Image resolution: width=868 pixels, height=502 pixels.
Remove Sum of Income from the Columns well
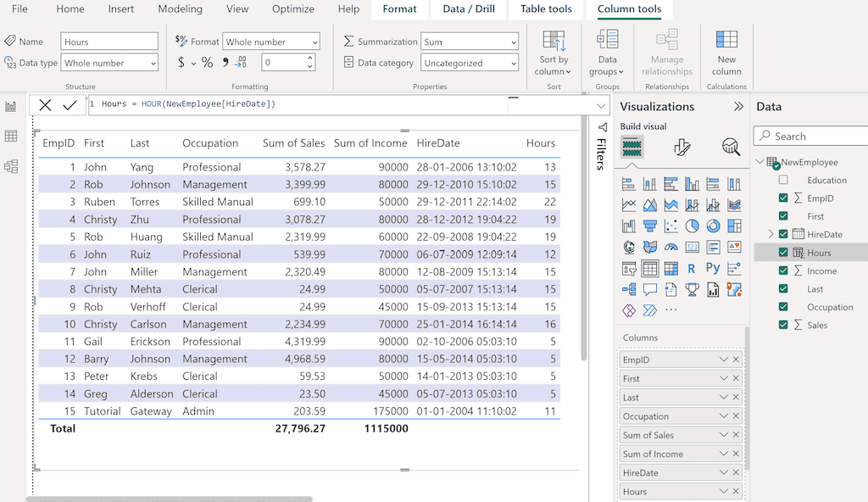(x=734, y=453)
